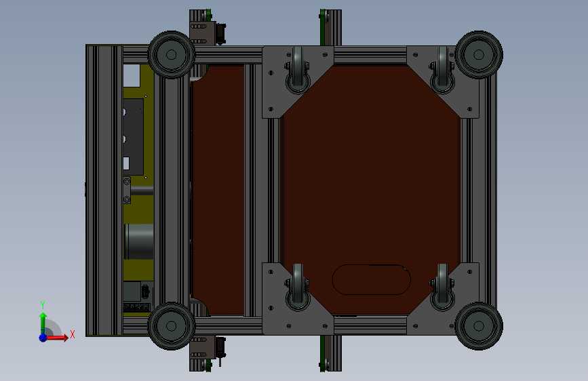This screenshot has width=588, height=381.
Task: Select the wide aluminum extrusion on far left
Action: [x=104, y=190]
